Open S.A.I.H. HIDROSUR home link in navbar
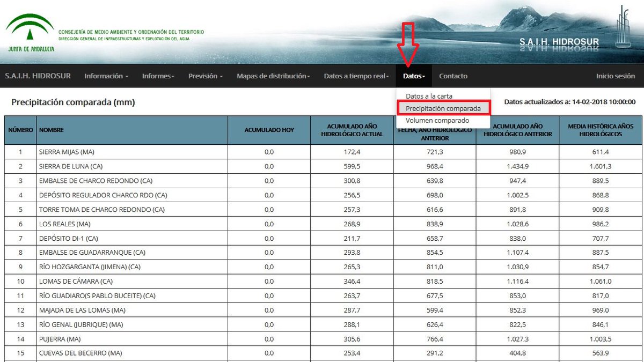This screenshot has width=644, height=362. (38, 76)
